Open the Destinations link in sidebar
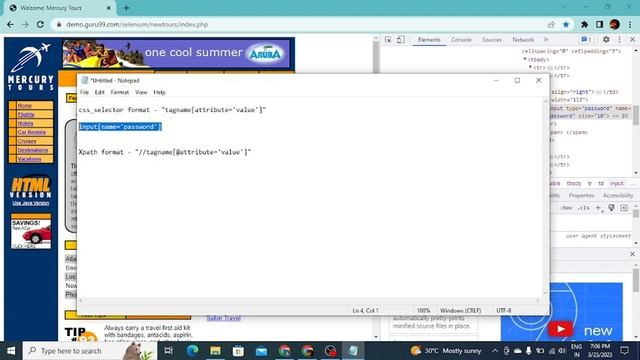The image size is (640, 360). (x=33, y=150)
